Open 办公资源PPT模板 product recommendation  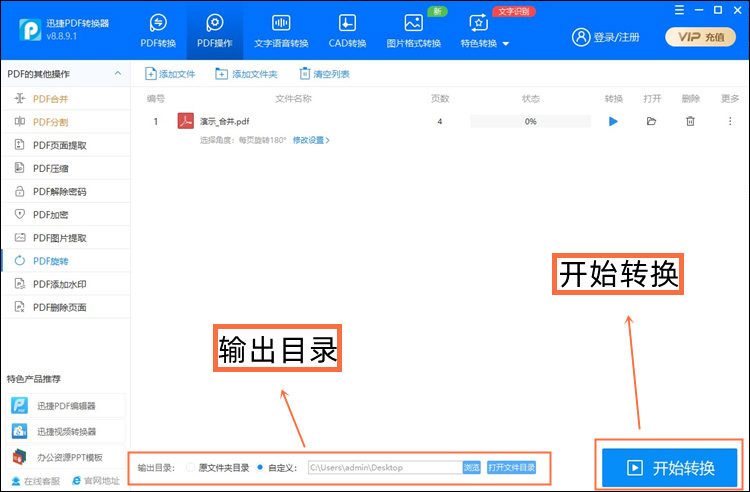pos(66,457)
